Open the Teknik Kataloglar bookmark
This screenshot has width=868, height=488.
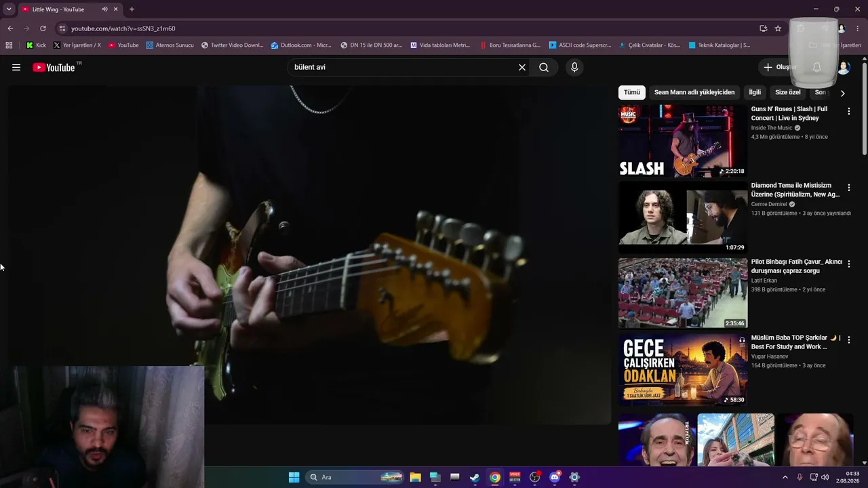[x=719, y=45]
